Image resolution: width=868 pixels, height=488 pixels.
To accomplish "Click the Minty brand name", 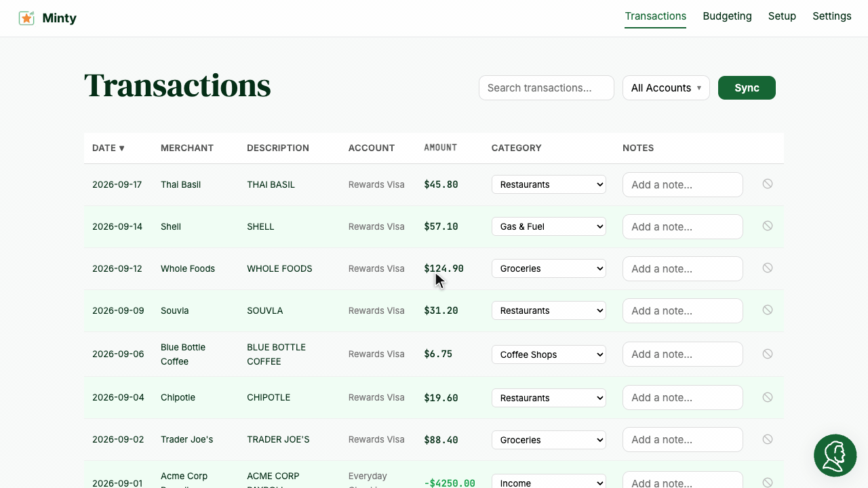I will 60,18.
